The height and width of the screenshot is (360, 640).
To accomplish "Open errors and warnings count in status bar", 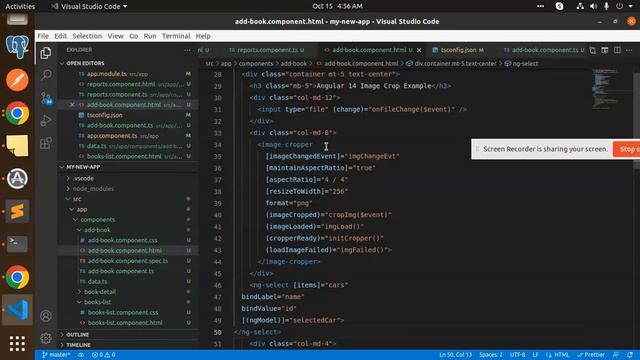I will click(103, 355).
